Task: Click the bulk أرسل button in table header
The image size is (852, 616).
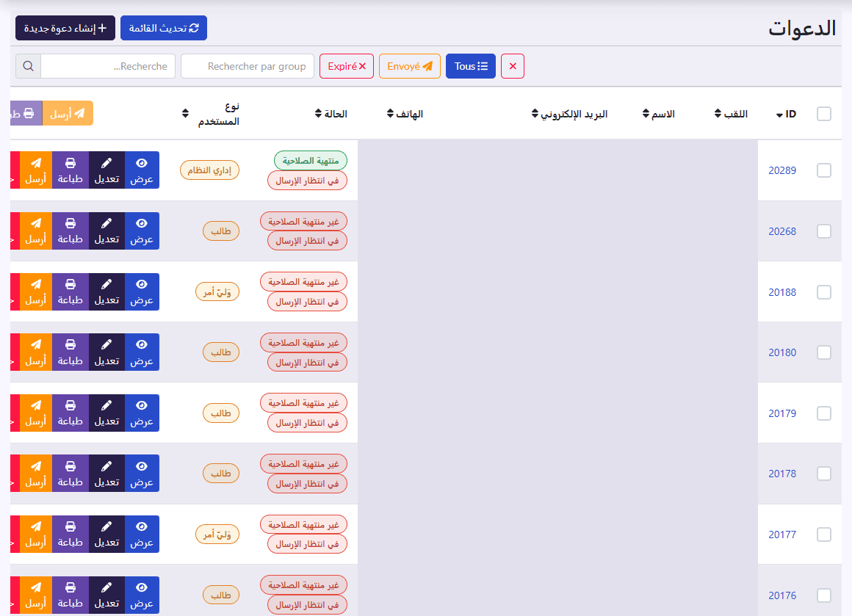Action: point(68,113)
